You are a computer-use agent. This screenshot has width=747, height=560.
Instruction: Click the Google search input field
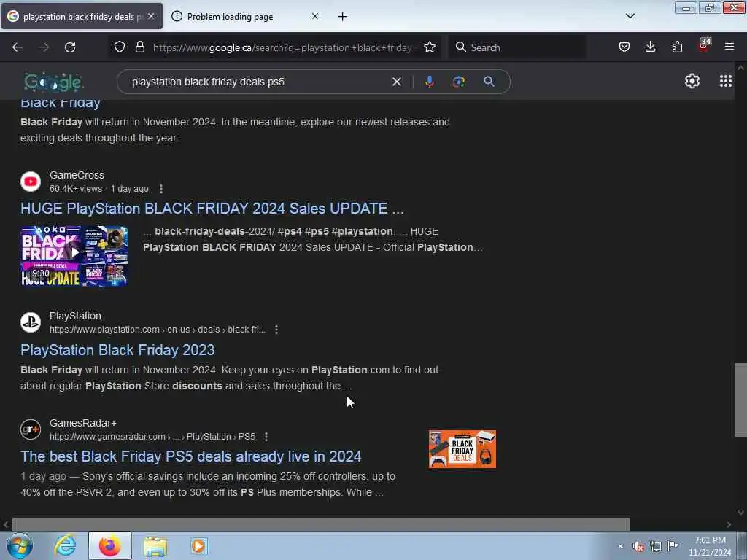pos(260,82)
